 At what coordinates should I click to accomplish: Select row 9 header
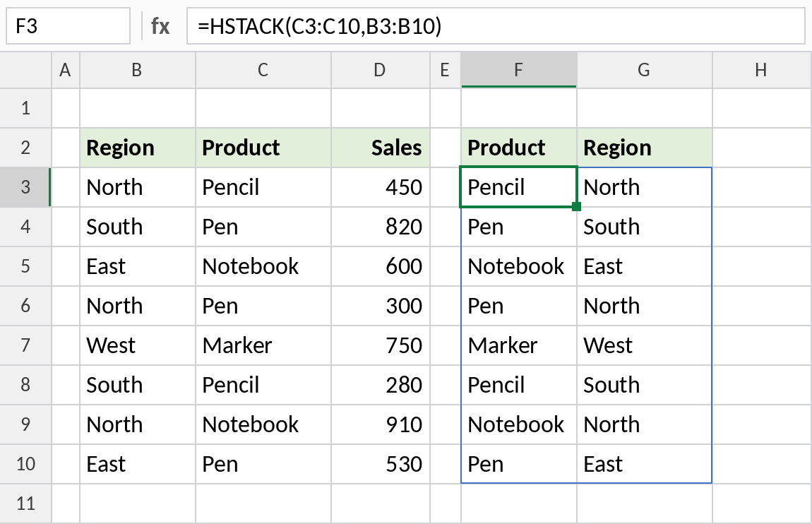pos(25,424)
